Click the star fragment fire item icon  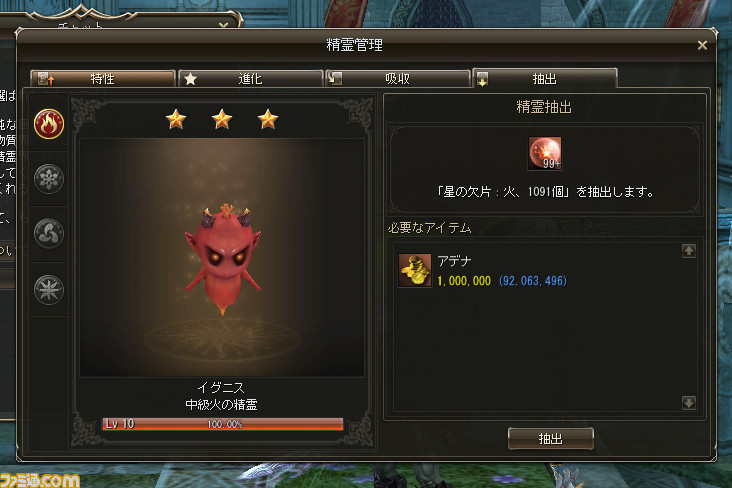click(545, 153)
